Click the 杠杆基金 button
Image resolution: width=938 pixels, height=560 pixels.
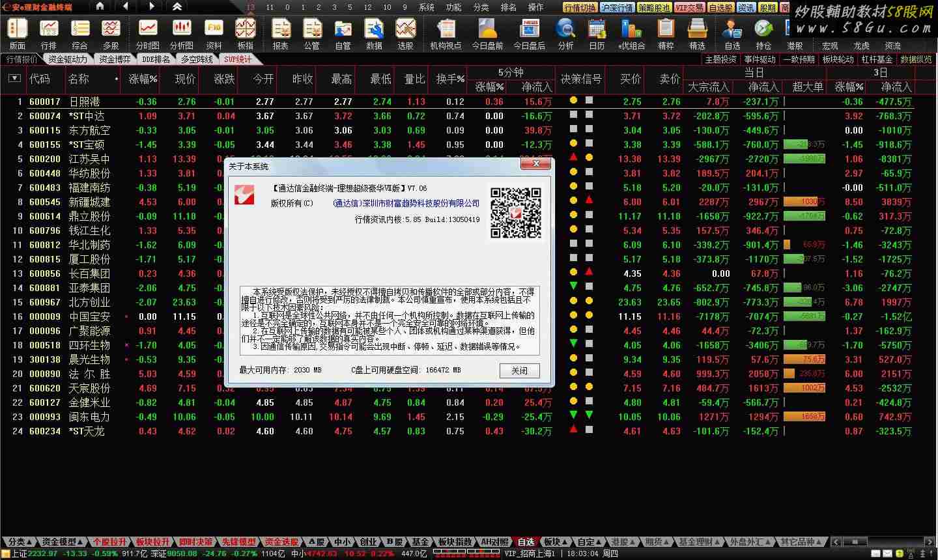point(877,59)
